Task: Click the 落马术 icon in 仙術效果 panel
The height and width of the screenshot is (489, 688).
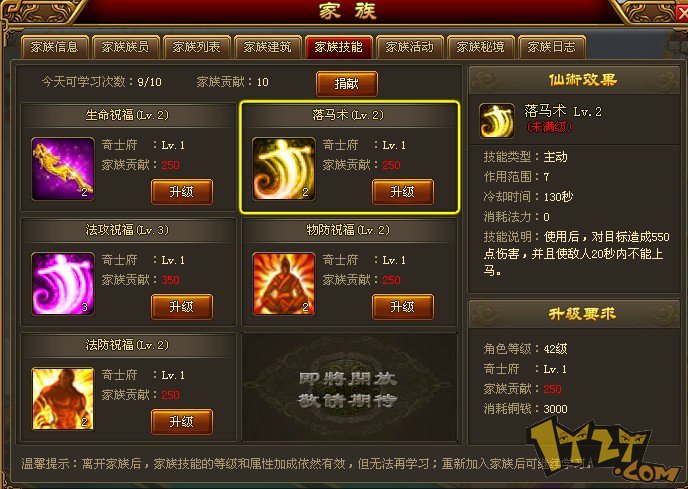Action: pyautogui.click(x=497, y=121)
